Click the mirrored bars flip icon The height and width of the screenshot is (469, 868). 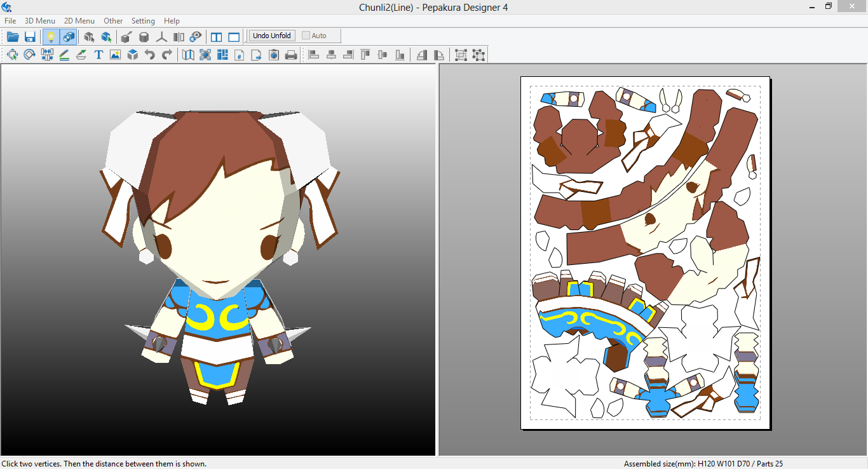pyautogui.click(x=179, y=36)
